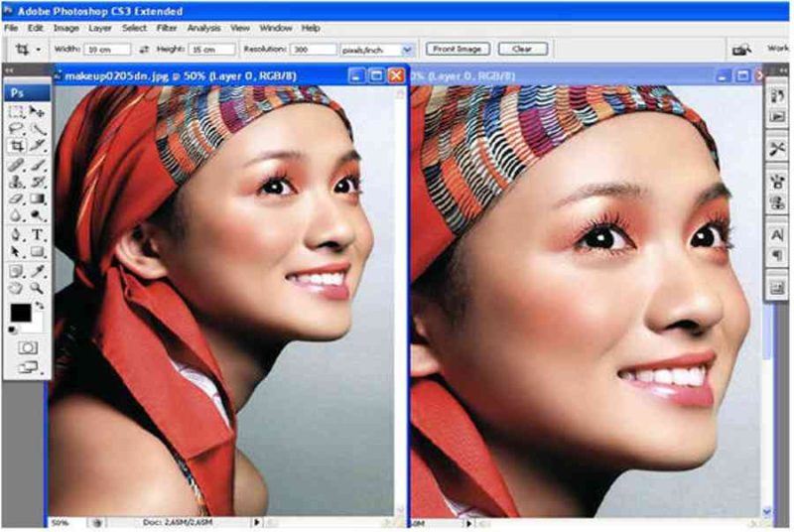Select the Rectangular Marquee tool
794x532 pixels.
tap(17, 112)
